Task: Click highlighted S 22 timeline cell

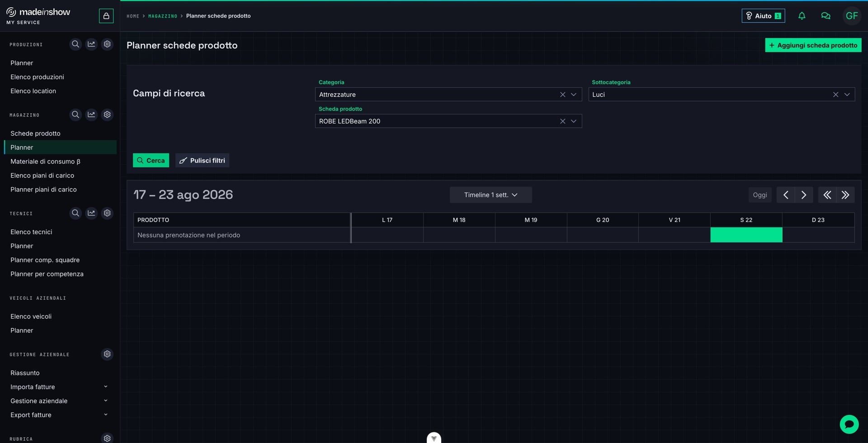Action: pyautogui.click(x=746, y=235)
